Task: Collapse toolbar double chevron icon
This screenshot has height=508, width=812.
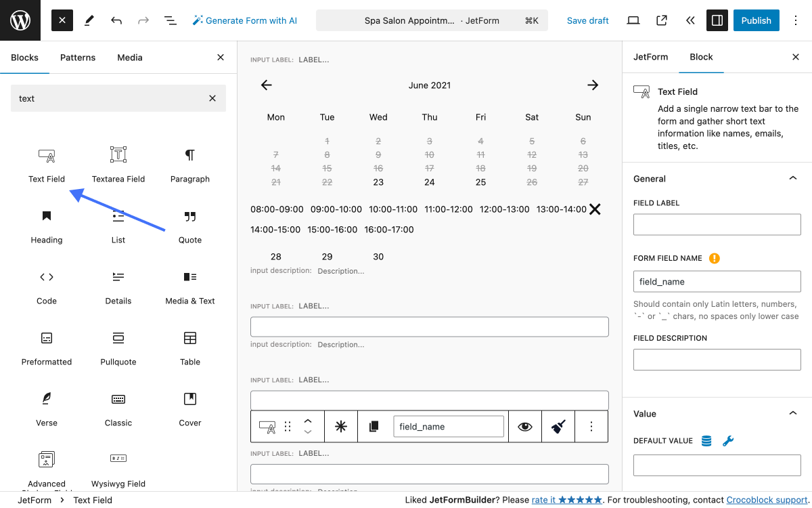Action: click(690, 20)
